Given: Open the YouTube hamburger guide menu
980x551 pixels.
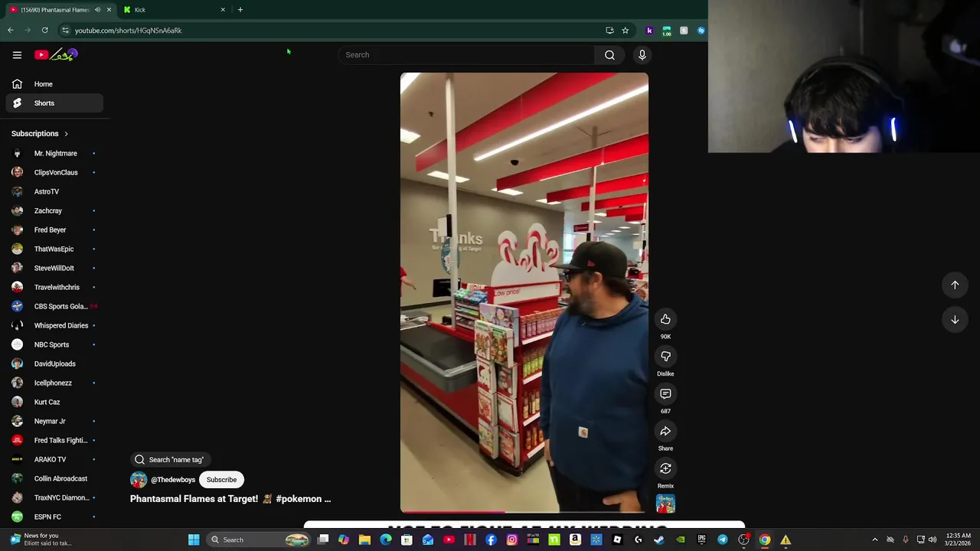Looking at the screenshot, I should (17, 55).
